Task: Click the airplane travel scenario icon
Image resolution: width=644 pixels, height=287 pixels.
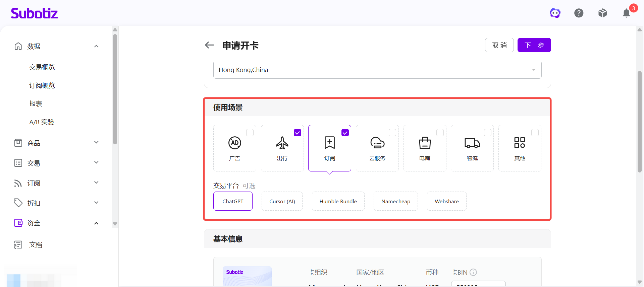Action: pos(282,143)
